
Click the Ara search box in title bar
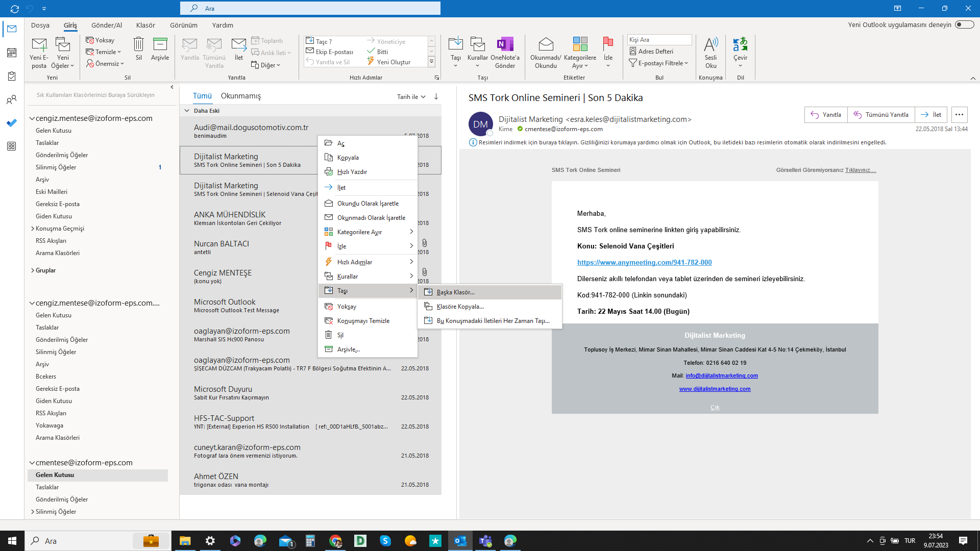(310, 8)
